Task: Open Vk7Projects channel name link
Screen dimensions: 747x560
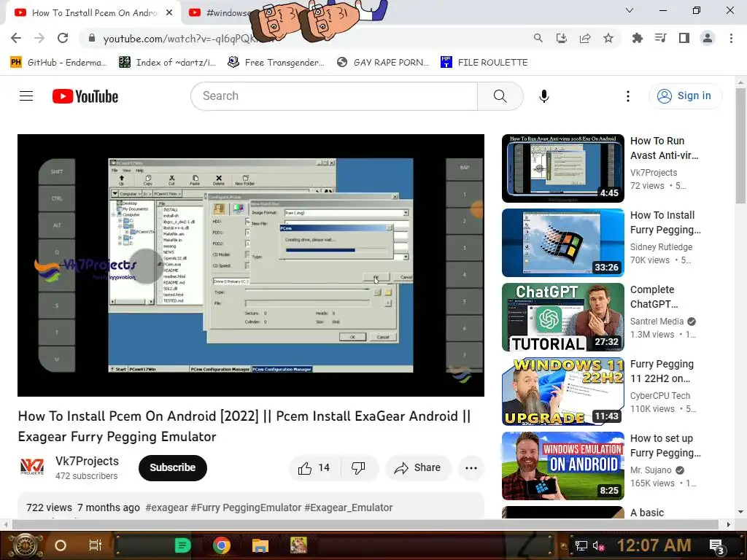Action: 88,461
